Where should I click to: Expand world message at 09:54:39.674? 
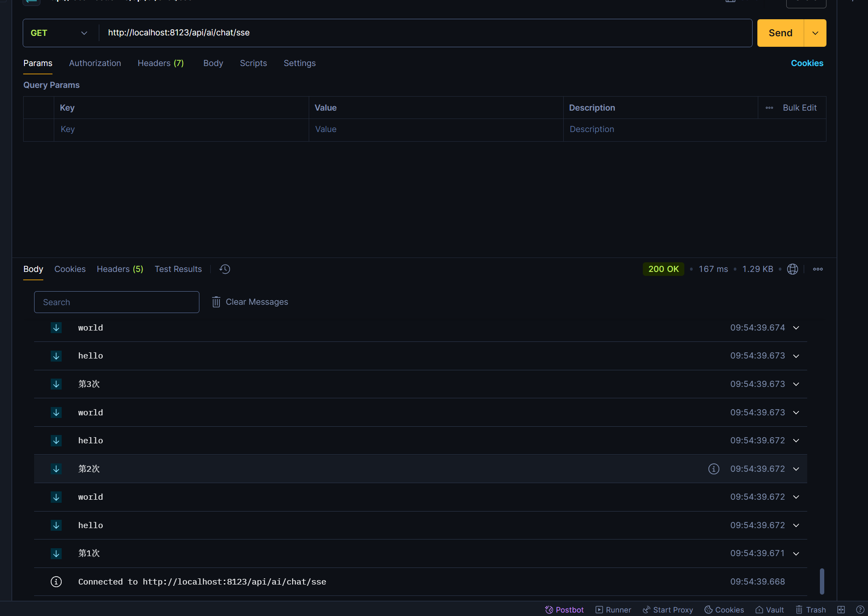coord(796,328)
